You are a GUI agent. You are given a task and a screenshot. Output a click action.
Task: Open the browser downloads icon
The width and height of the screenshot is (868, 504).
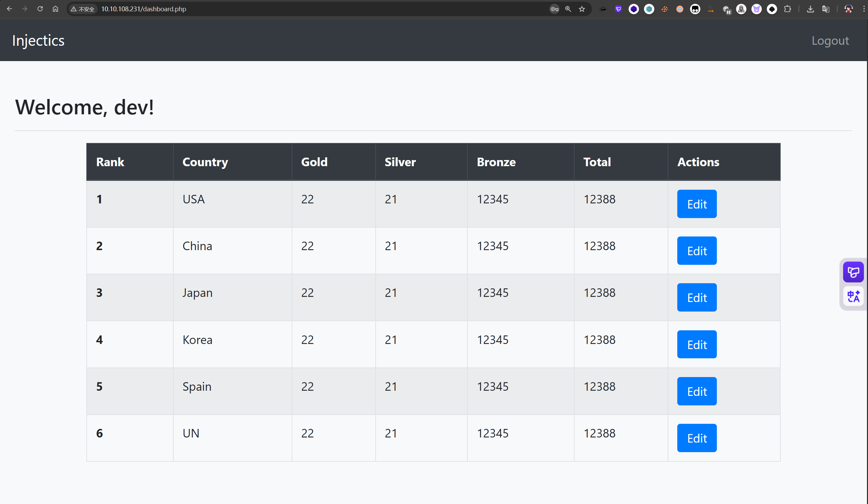(810, 9)
